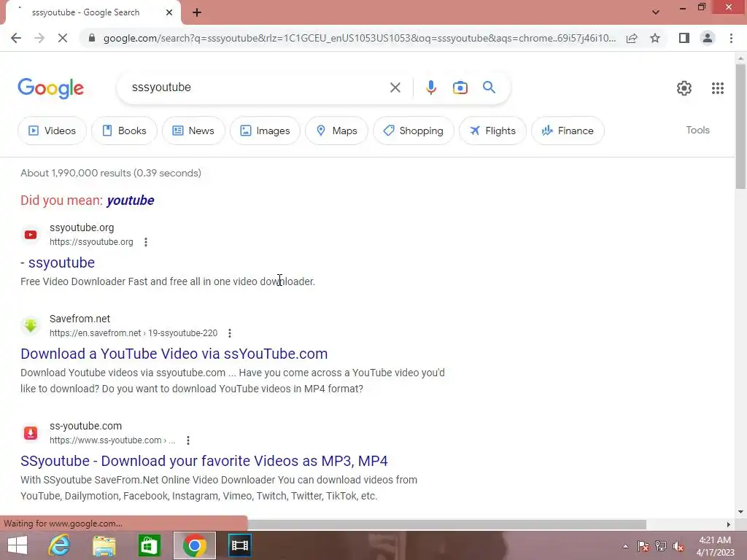Show hidden system tray icons
747x560 pixels.
click(625, 546)
